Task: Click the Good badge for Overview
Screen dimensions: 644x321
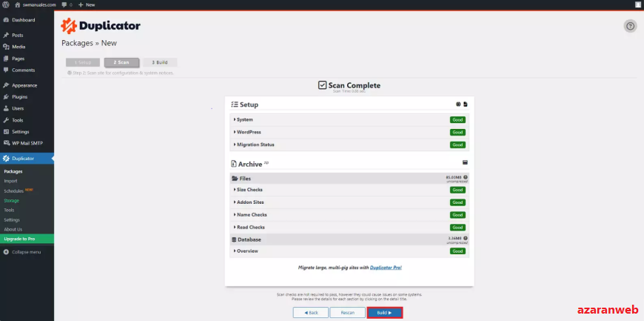Action: 457,251
